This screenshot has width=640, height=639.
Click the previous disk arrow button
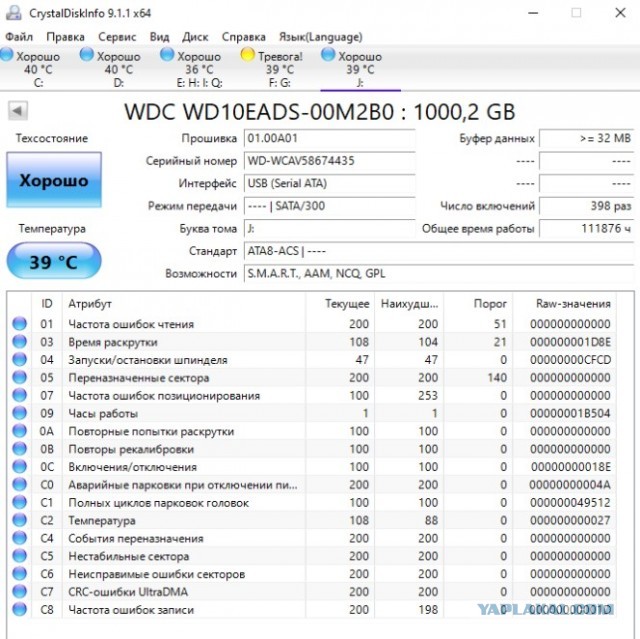point(18,111)
